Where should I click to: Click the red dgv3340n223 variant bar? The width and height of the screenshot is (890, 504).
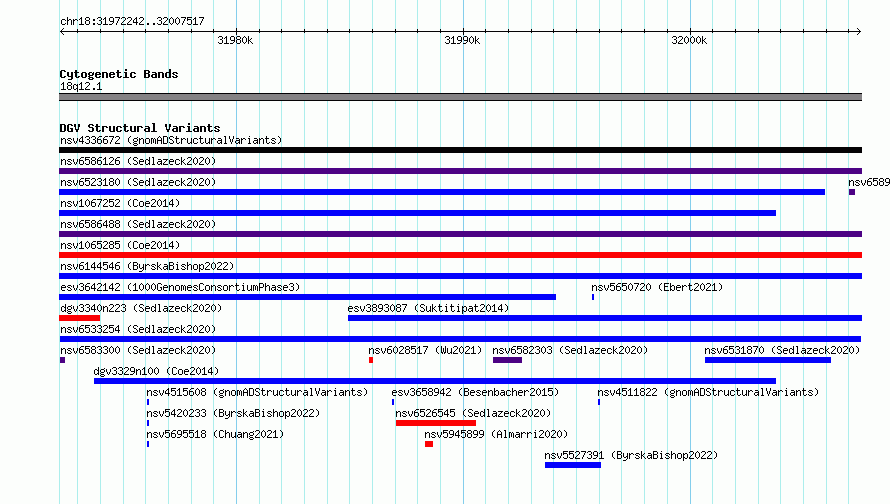[79, 318]
